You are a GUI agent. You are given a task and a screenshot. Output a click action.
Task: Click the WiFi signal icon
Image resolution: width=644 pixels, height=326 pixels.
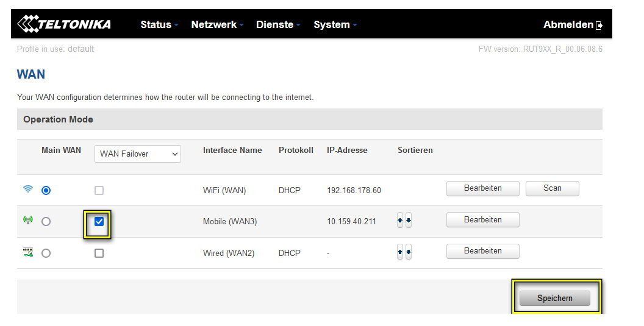(28, 190)
